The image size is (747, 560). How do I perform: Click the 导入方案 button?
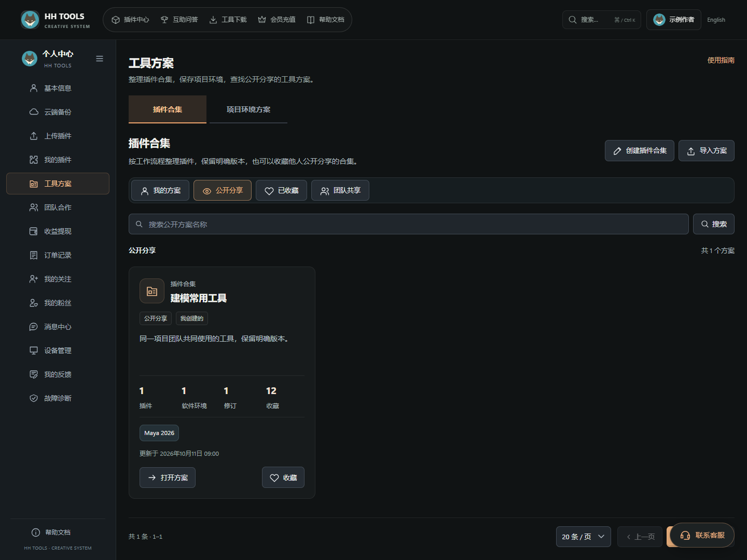(707, 150)
